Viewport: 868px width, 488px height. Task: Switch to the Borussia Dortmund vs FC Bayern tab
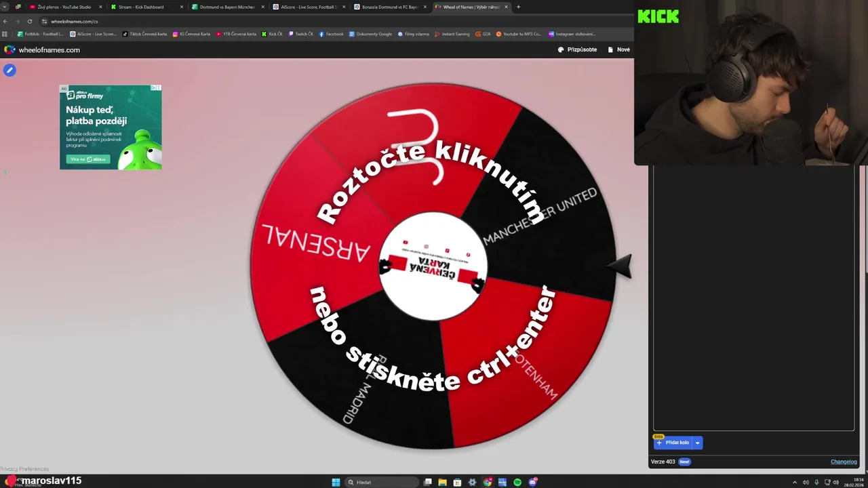point(390,7)
